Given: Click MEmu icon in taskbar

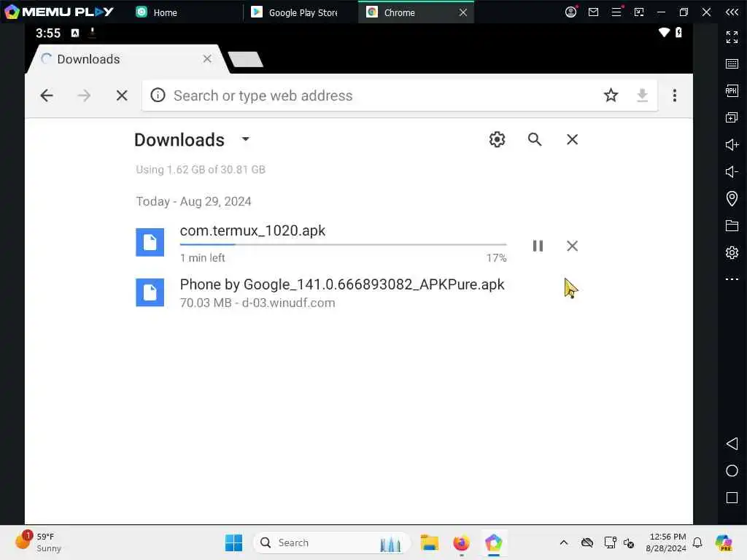Looking at the screenshot, I should tap(494, 542).
